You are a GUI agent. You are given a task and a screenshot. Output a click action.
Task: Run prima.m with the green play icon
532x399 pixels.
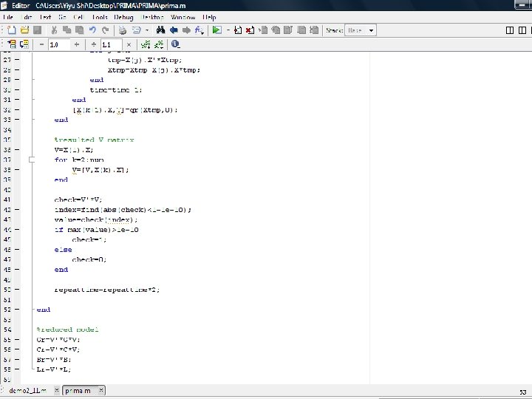point(216,30)
